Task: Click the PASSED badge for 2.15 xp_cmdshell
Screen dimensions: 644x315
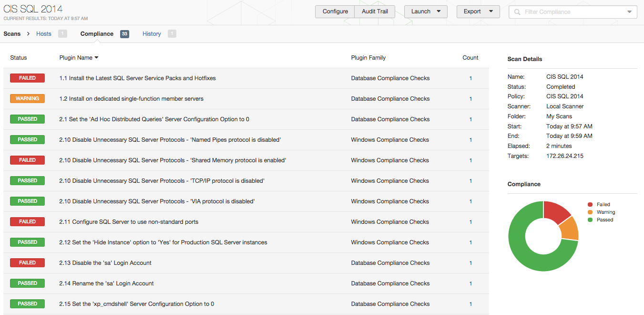Action: [x=27, y=304]
